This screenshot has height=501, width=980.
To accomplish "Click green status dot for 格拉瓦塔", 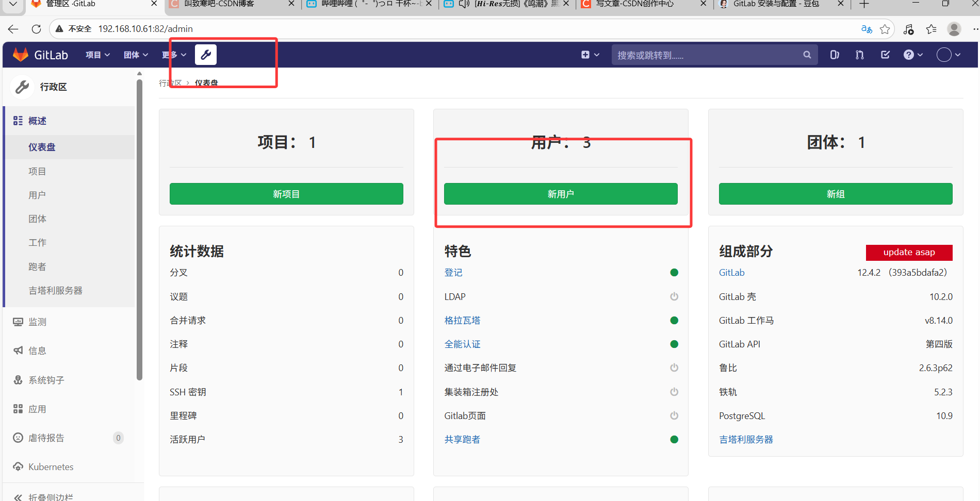I will (674, 321).
